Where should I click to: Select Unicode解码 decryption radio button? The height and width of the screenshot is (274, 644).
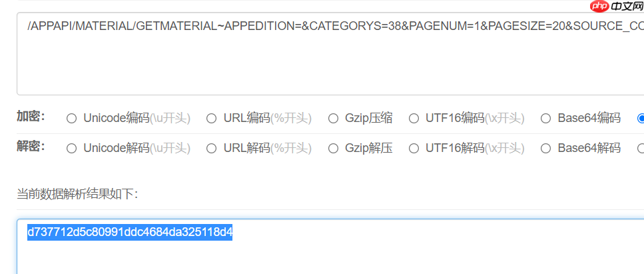(x=71, y=149)
